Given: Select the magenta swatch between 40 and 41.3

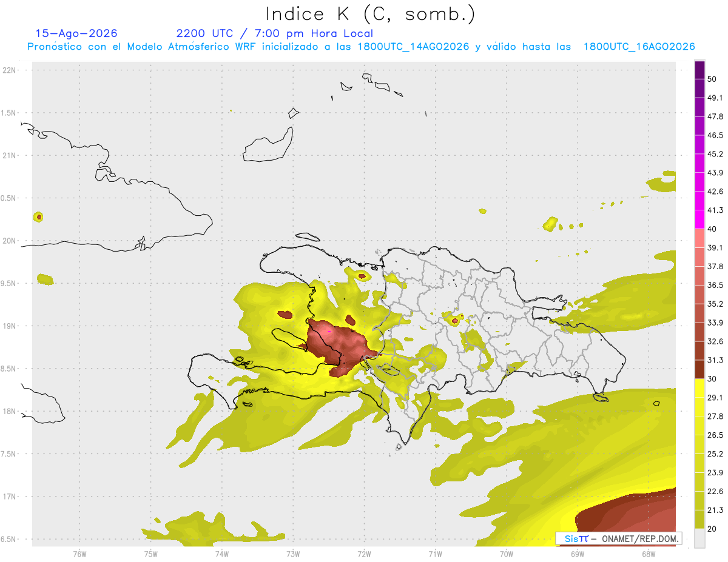Looking at the screenshot, I should 699,219.
